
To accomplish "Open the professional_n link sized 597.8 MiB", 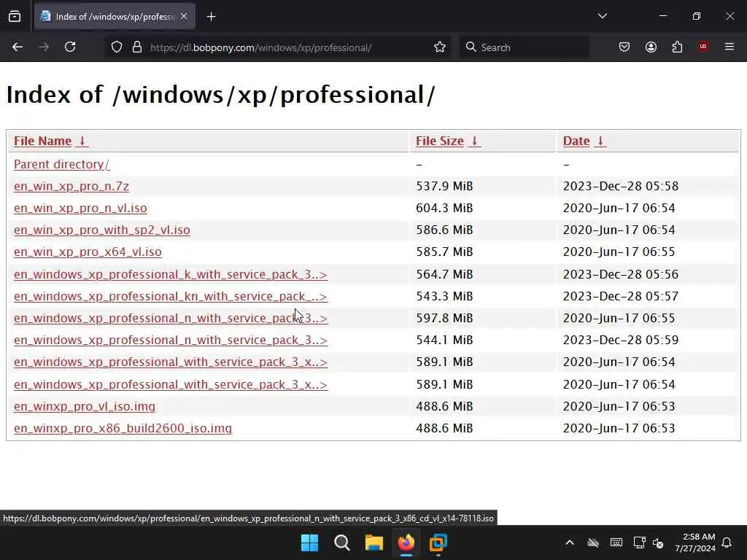I will [x=171, y=318].
